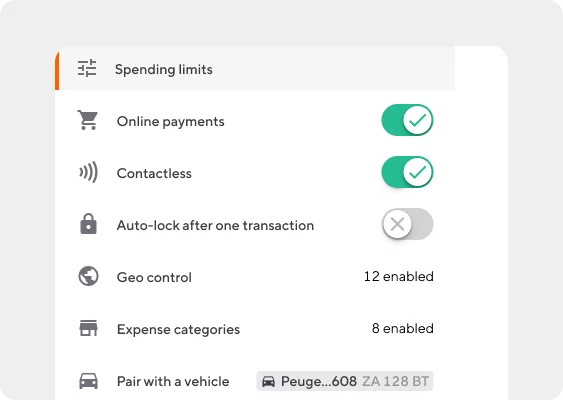Image resolution: width=563 pixels, height=400 pixels.
Task: Click the ZA 128 BT plate text
Action: pos(395,381)
